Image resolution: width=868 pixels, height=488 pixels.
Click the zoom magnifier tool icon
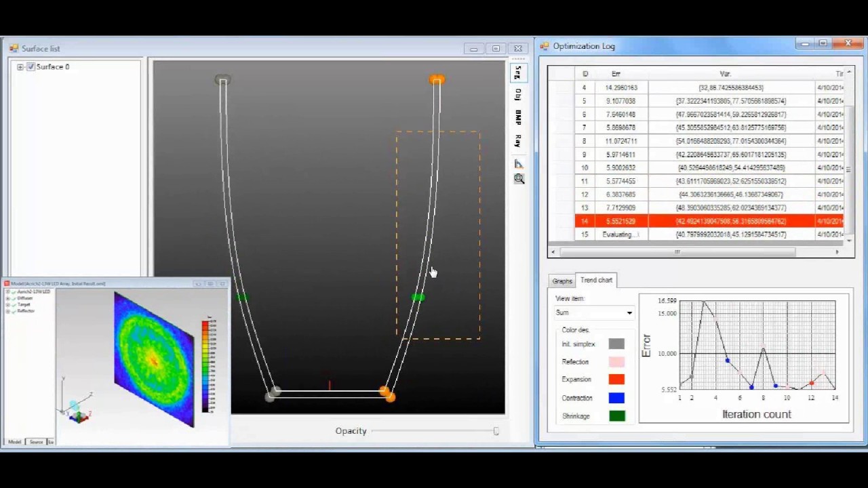519,179
